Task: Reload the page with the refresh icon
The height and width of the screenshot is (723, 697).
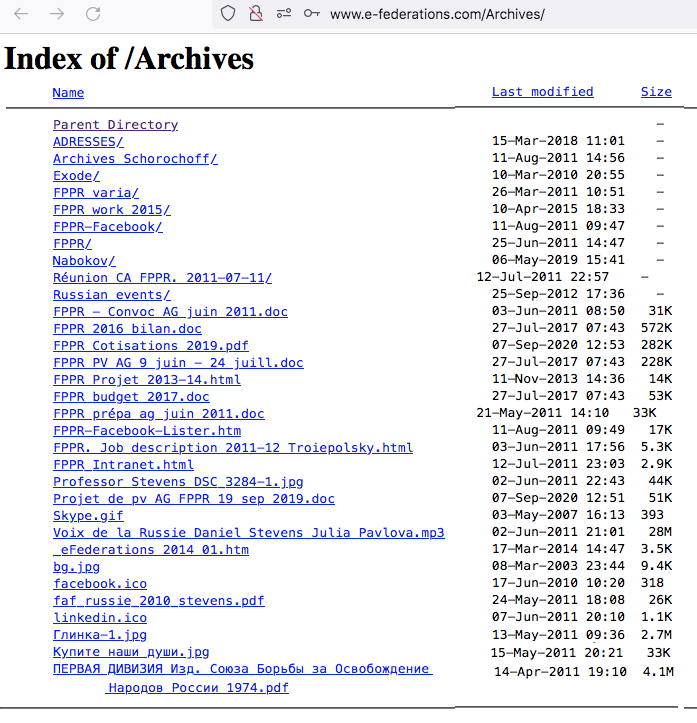Action: coord(93,14)
